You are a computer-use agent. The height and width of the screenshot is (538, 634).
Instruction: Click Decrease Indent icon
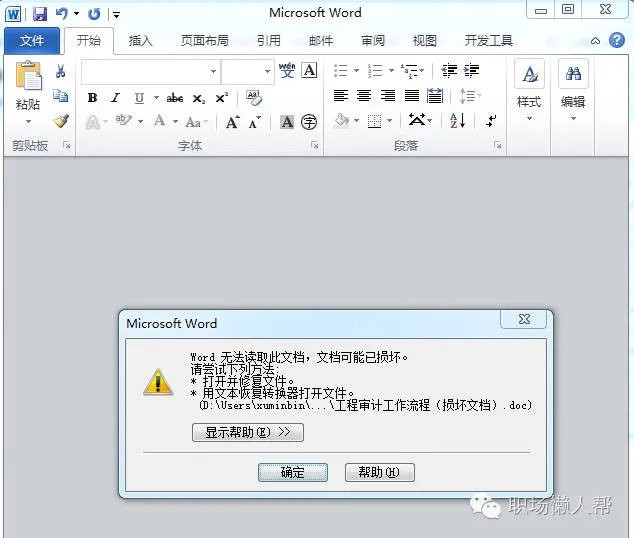point(449,70)
